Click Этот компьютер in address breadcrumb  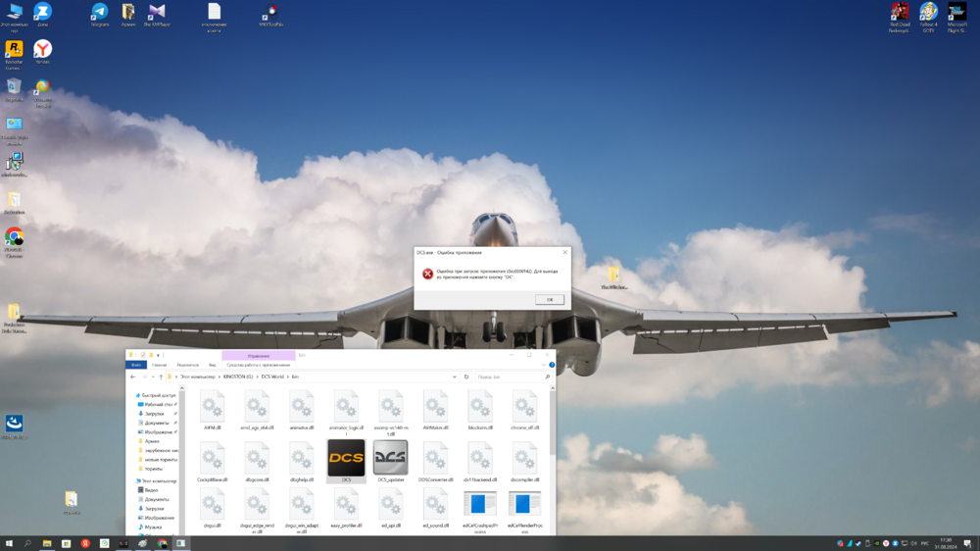198,376
